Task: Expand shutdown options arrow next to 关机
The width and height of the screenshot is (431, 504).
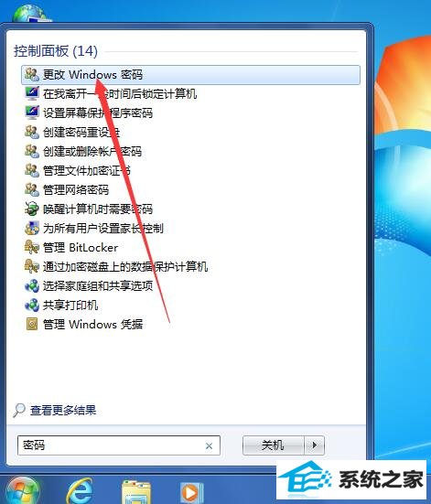Action: click(314, 445)
